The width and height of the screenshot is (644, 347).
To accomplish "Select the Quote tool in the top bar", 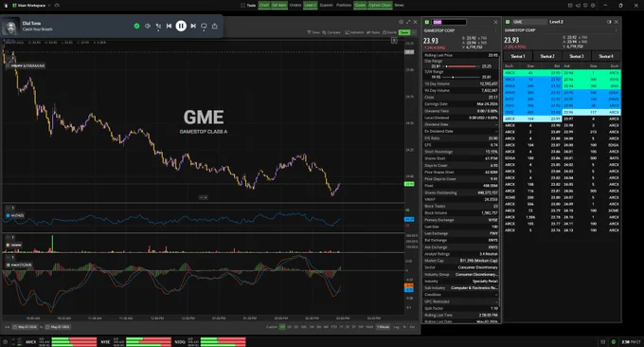I will point(360,6).
